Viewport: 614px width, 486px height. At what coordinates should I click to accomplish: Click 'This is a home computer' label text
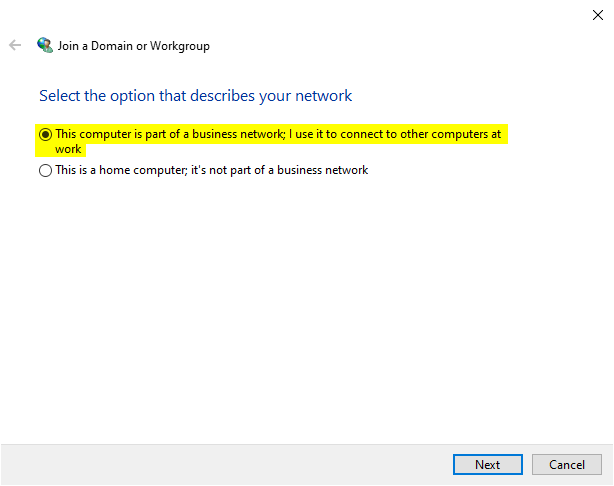(118, 171)
